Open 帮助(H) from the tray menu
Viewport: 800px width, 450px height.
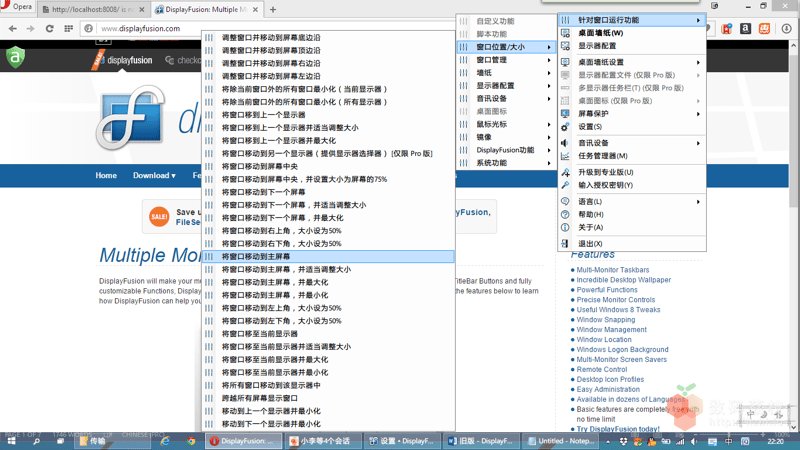pos(632,214)
